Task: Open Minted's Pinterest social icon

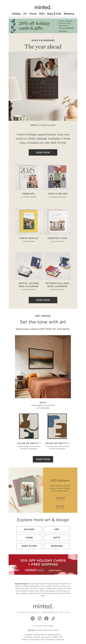Action: point(33,618)
